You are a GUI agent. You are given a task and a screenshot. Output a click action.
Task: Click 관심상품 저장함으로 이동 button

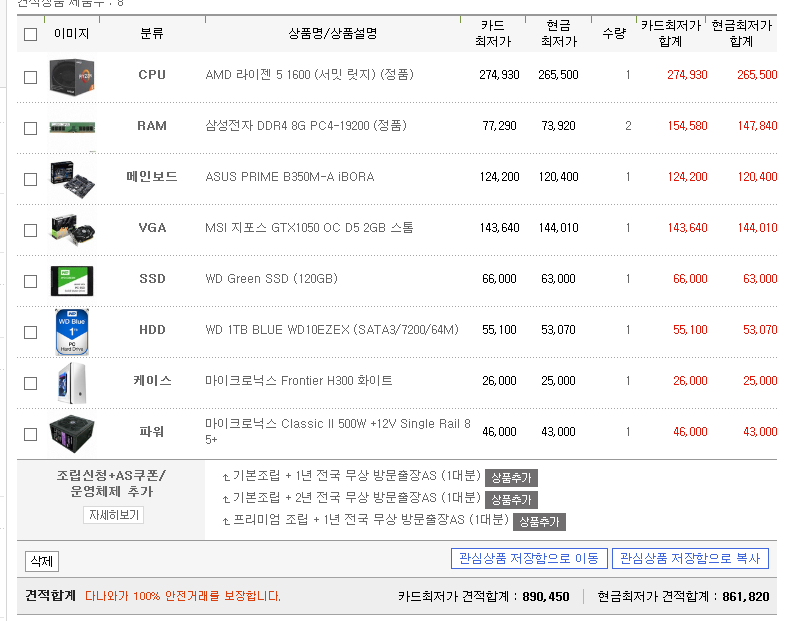click(529, 558)
